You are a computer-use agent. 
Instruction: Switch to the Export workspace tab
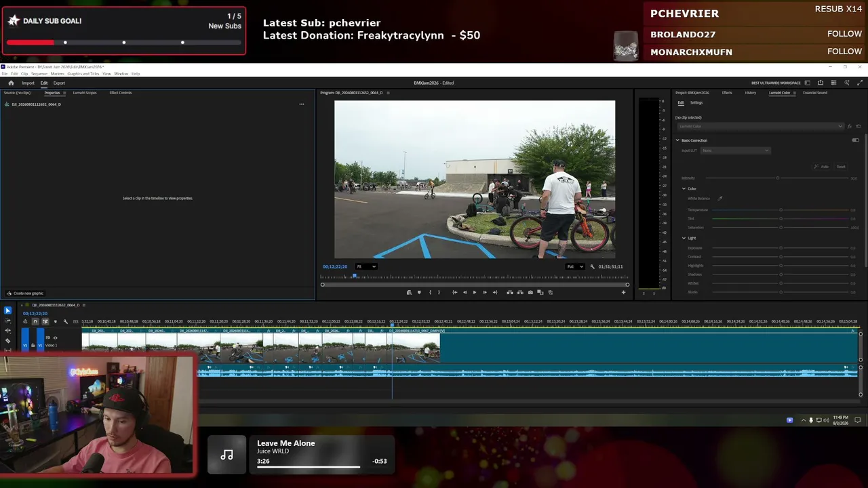pyautogui.click(x=59, y=83)
